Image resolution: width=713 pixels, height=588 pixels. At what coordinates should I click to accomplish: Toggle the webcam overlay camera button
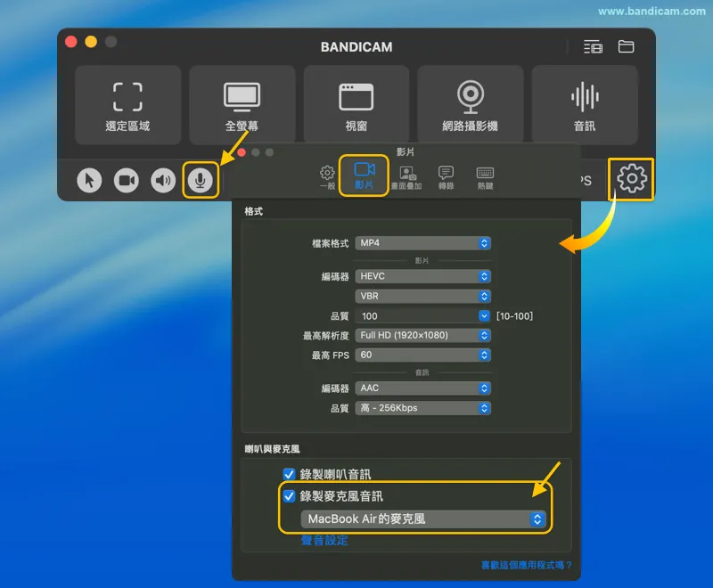pos(127,180)
